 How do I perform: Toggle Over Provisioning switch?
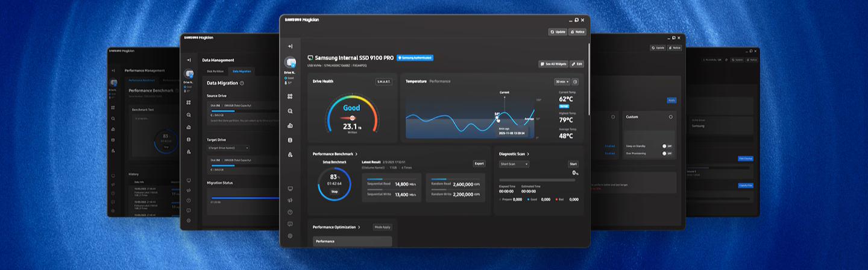pos(667,153)
